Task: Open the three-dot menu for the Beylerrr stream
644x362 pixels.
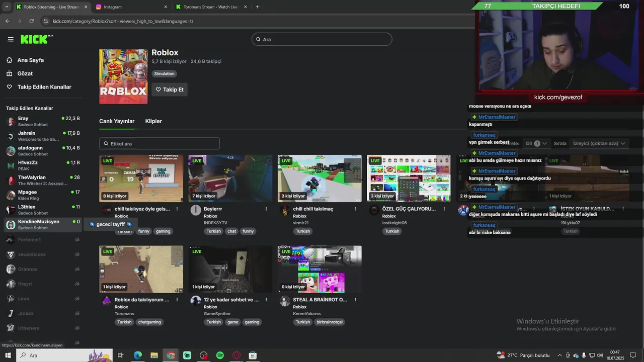Action: coord(266,209)
